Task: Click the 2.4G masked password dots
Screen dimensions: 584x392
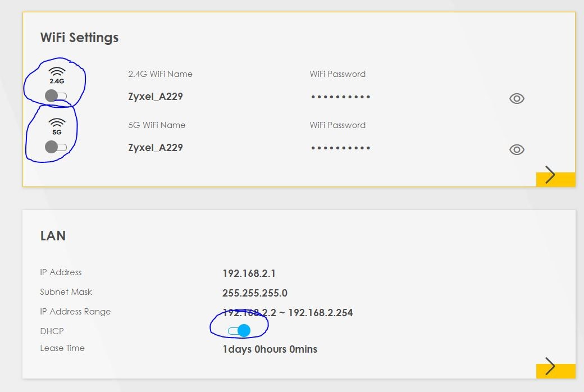Action: tap(341, 97)
